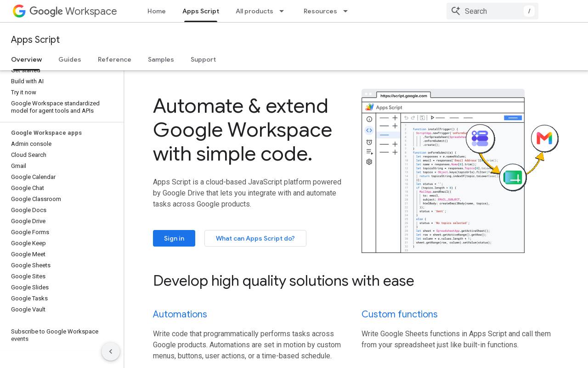Expand the Resources dropdown menu
588x368 pixels.
pyautogui.click(x=326, y=11)
